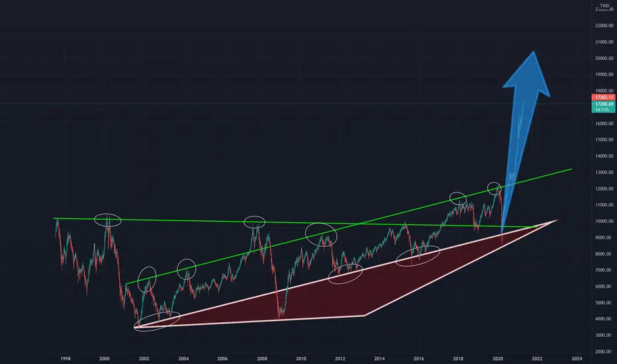
Task: Click the 21000.00 price axis label
Action: (604, 42)
